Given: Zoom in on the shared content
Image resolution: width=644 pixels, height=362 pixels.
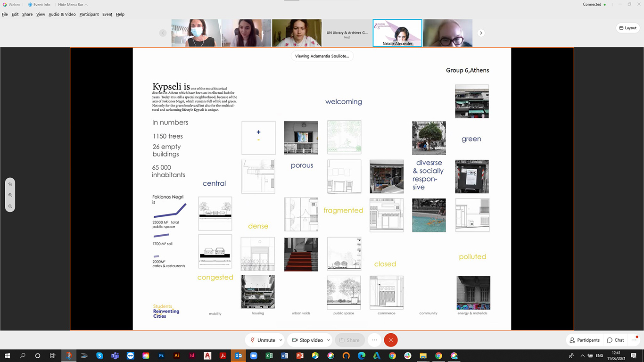Looking at the screenshot, I should coord(10,195).
